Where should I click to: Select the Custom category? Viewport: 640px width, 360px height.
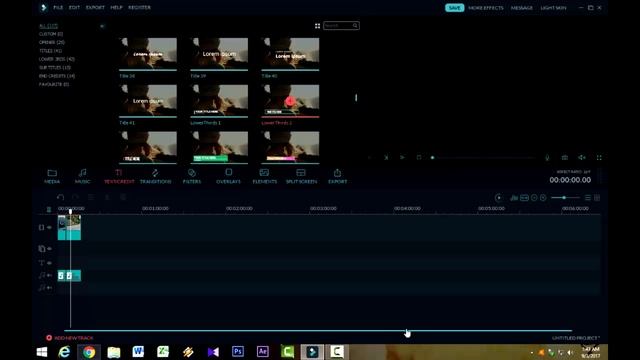pos(51,34)
